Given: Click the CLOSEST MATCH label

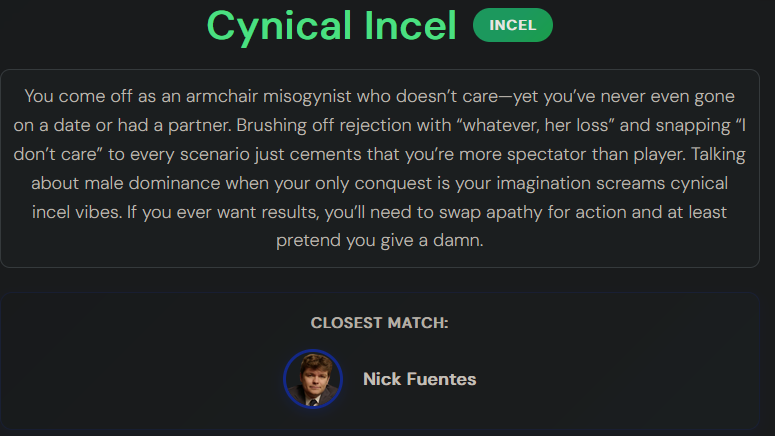Looking at the screenshot, I should 379,323.
